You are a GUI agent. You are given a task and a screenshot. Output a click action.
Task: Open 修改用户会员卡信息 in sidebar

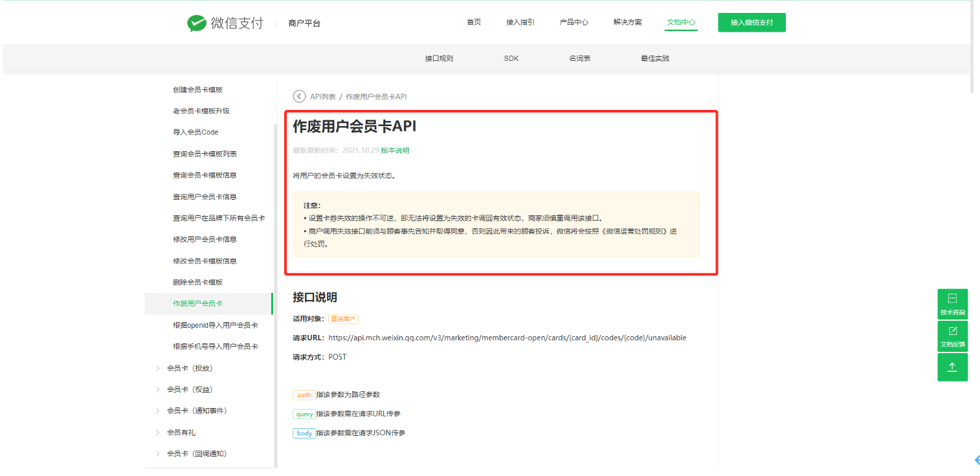point(205,239)
